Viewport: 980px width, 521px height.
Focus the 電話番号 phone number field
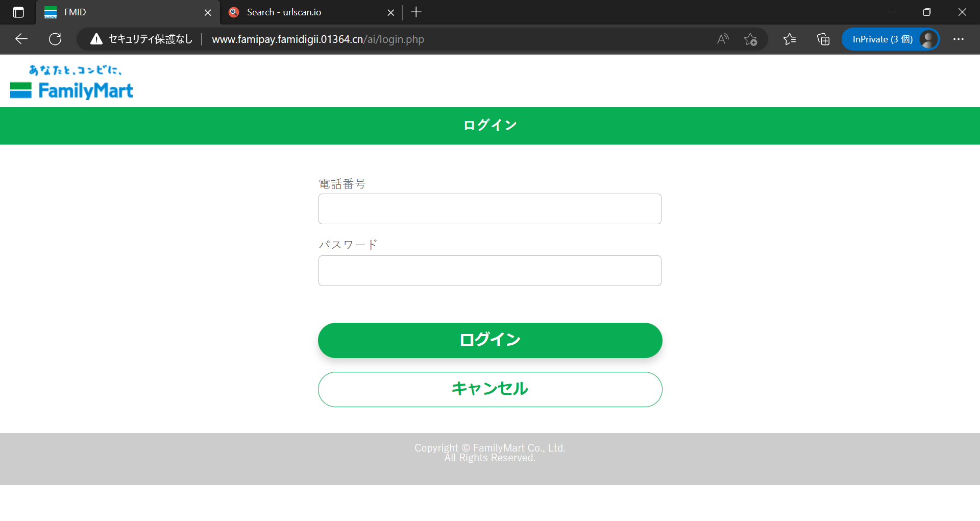click(x=490, y=209)
